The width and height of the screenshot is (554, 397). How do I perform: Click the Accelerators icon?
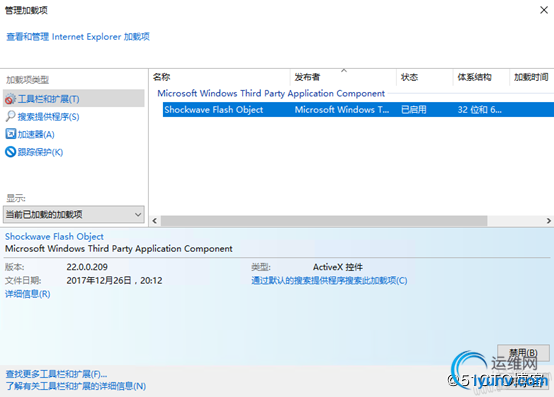[x=11, y=134]
